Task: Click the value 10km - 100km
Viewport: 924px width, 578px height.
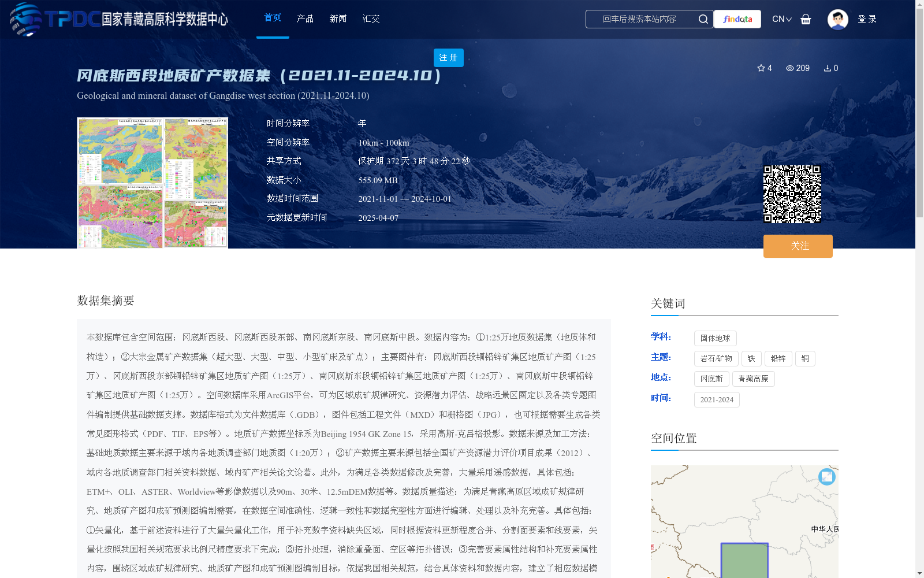Action: [x=383, y=143]
